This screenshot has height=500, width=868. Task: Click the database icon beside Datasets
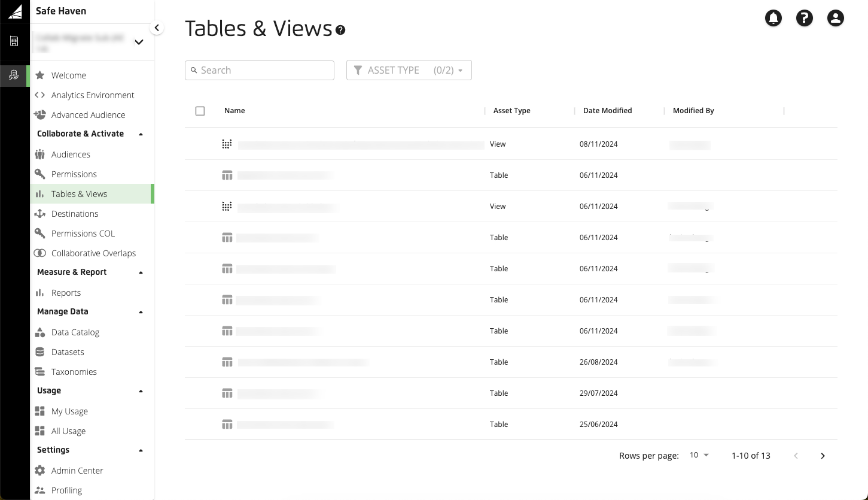[40, 352]
